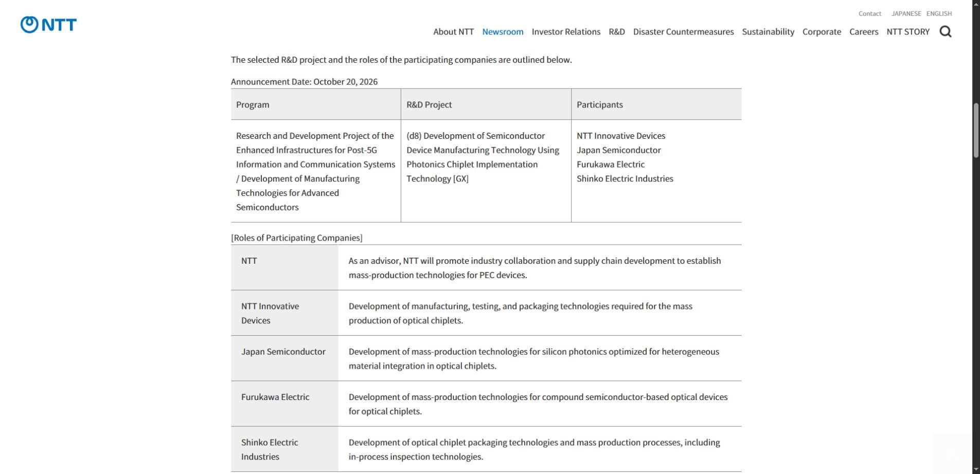Click the NTT logo
This screenshot has width=980, height=474.
tap(48, 25)
